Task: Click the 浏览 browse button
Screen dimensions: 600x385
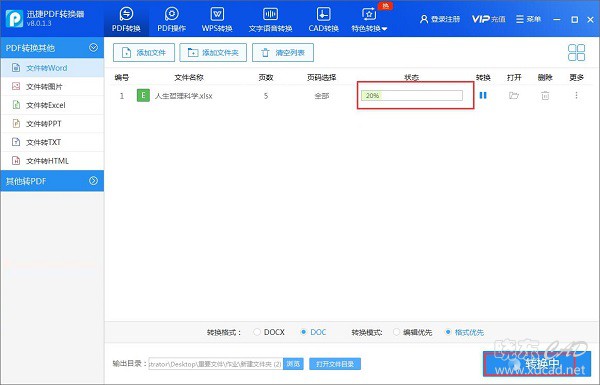Action: coord(293,364)
